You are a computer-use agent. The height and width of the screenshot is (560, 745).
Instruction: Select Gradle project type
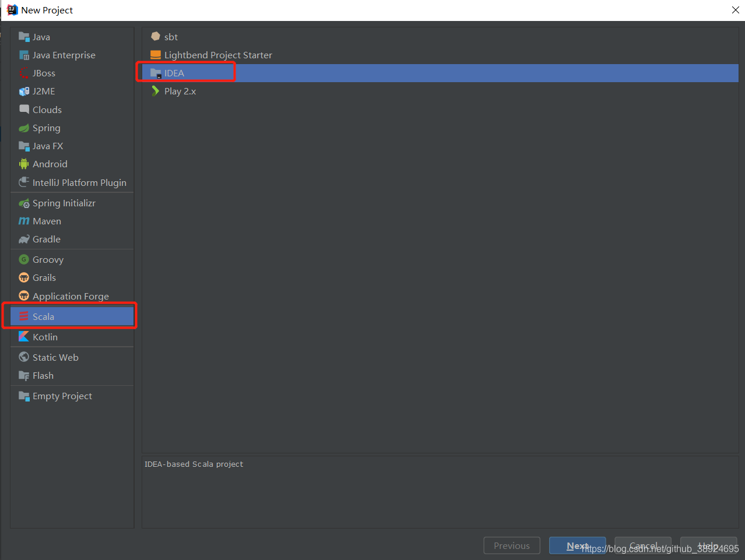[x=72, y=239]
